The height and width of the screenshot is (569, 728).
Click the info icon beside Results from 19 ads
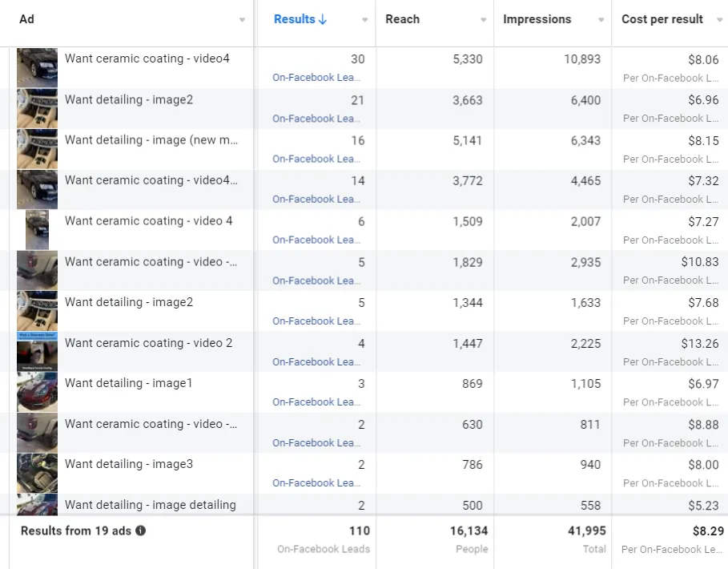coord(141,531)
